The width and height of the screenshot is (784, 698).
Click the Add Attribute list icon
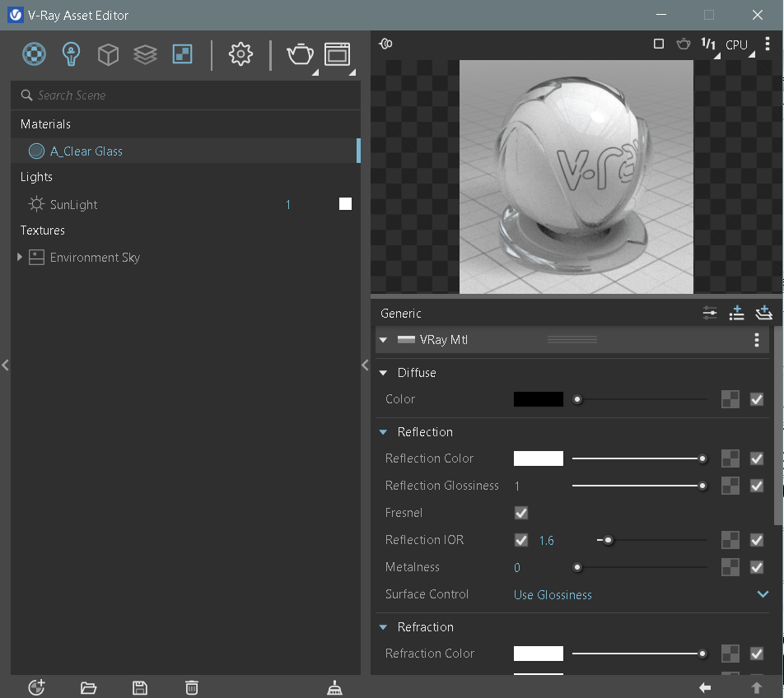(736, 314)
